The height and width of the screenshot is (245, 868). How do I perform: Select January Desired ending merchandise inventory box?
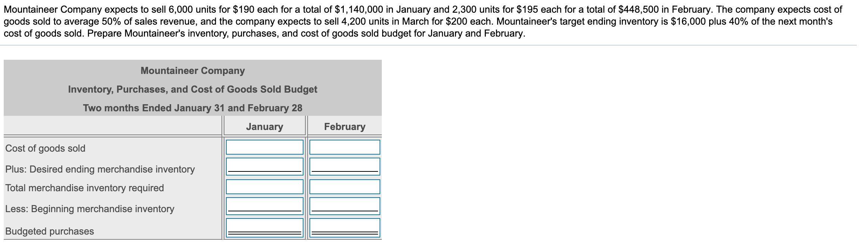click(264, 166)
